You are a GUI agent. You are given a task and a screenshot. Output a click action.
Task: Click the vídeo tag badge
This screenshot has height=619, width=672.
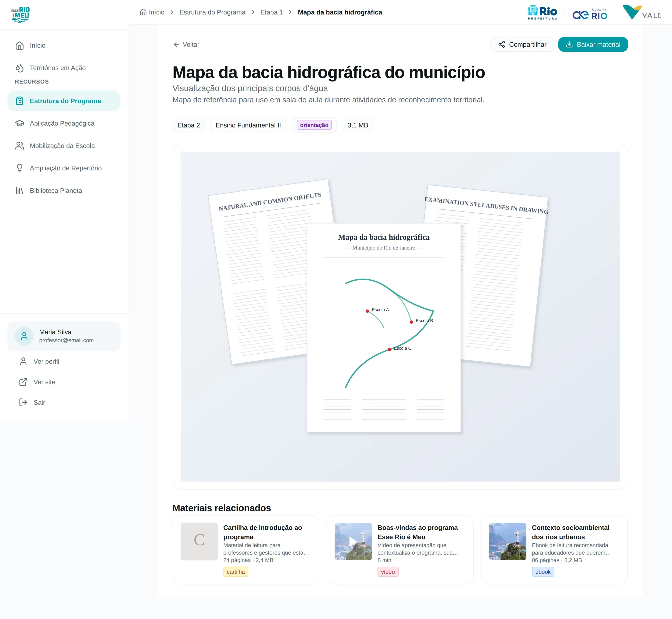[x=388, y=572]
